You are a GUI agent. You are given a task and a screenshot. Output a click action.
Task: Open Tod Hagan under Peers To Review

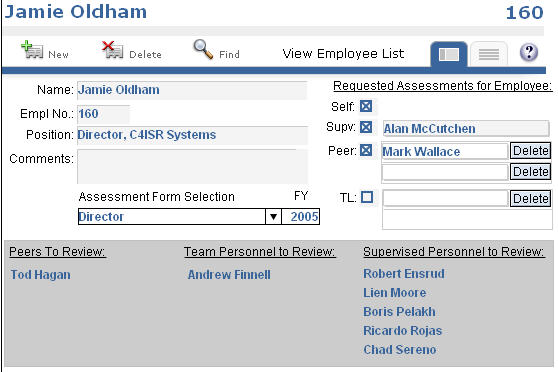tap(41, 274)
